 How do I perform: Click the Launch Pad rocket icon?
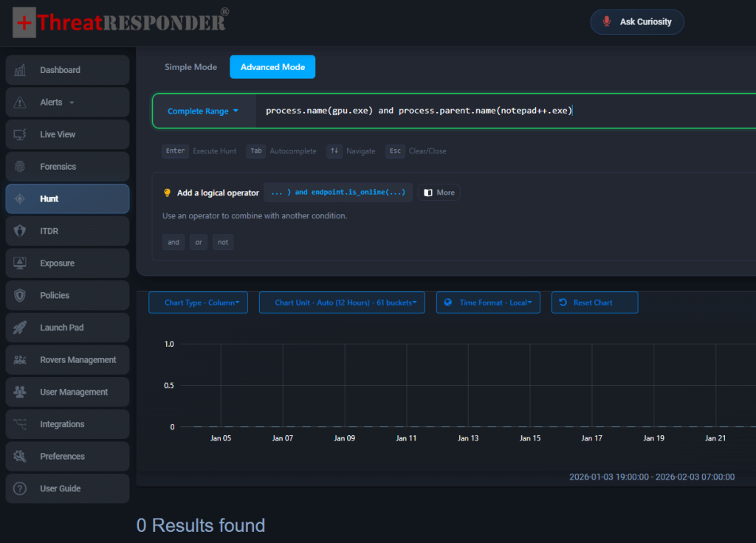pos(20,328)
